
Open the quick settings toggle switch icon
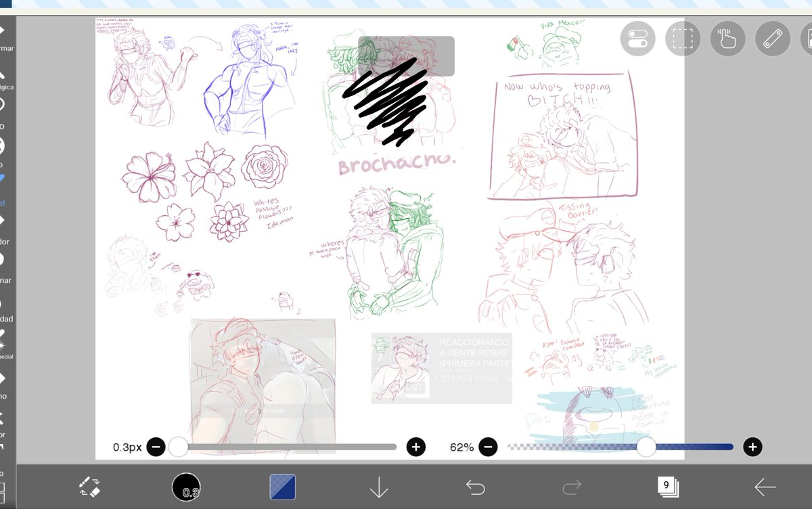tap(637, 38)
